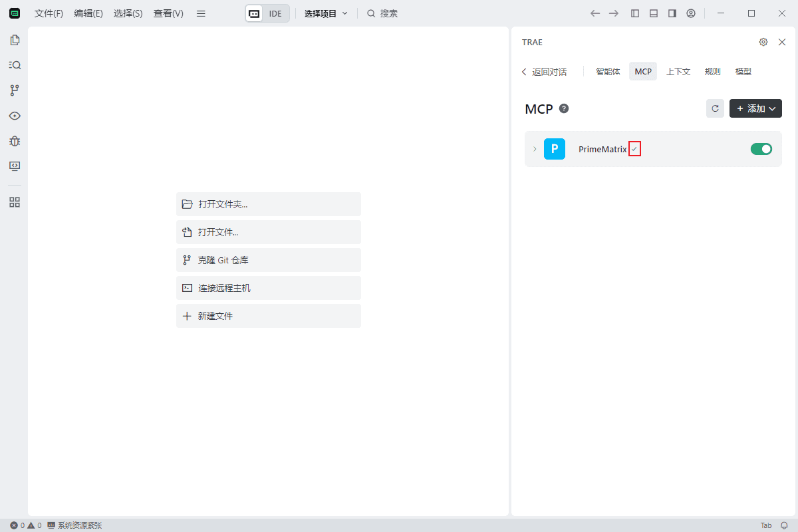Open the 添加 dropdown button
798x532 pixels.
point(755,108)
